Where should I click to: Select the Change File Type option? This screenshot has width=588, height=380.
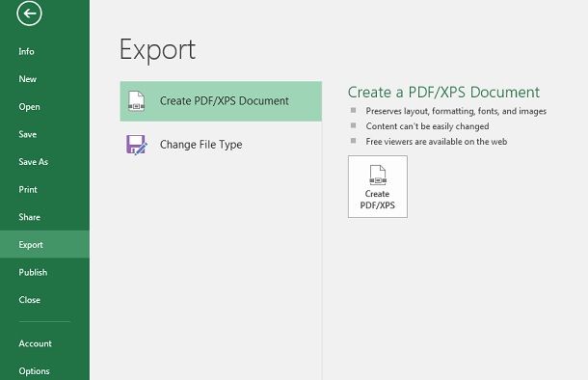click(x=221, y=145)
